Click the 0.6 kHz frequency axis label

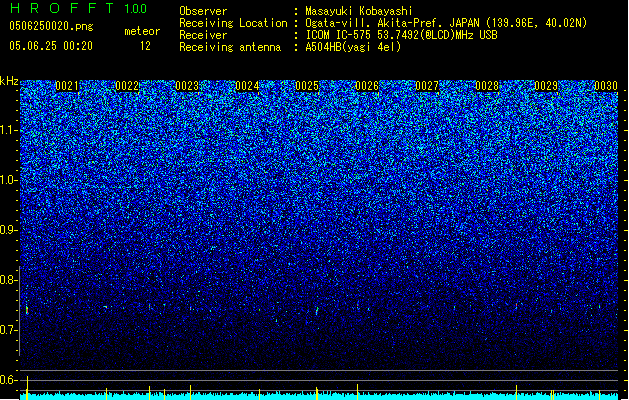(9, 380)
